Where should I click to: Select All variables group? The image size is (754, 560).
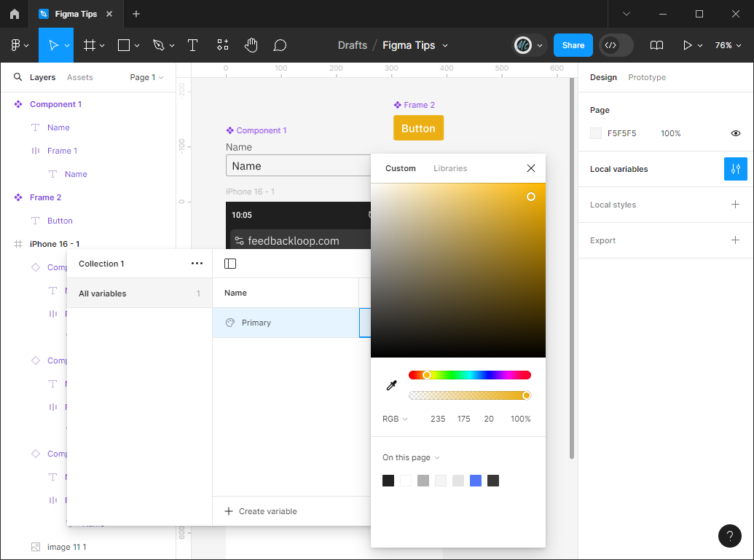(x=139, y=293)
